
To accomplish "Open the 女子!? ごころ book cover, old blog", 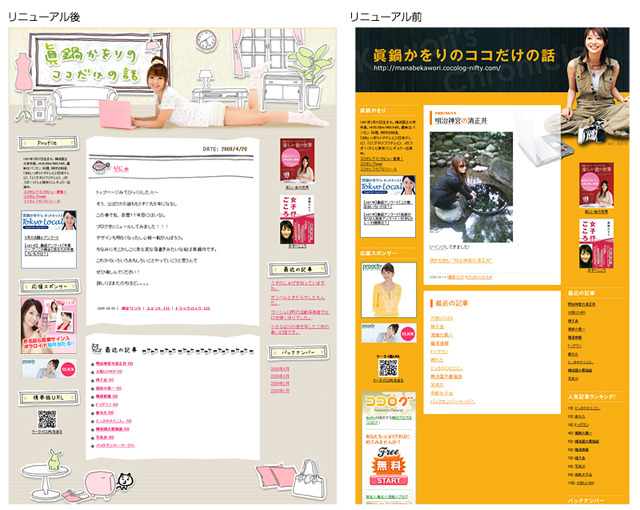I will tap(596, 243).
